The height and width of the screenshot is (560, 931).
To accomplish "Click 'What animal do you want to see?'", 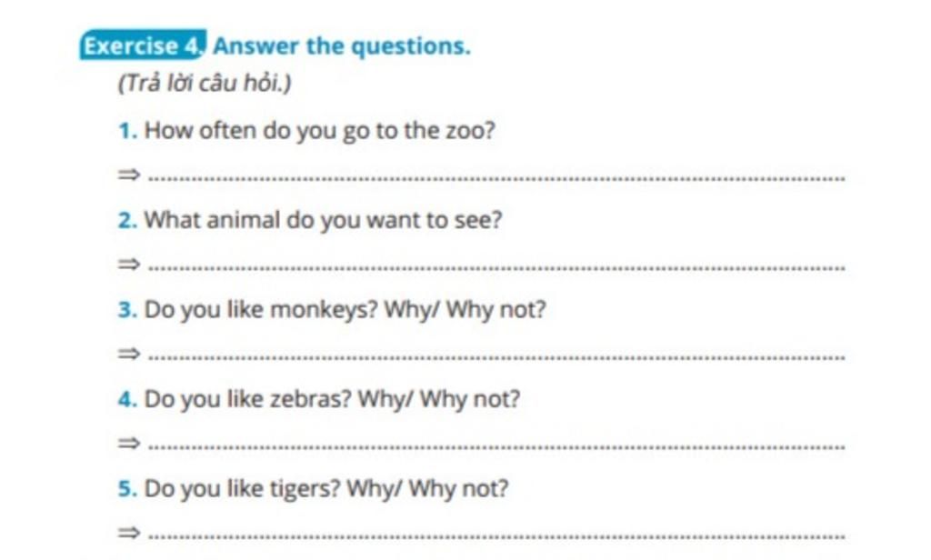I will (323, 221).
